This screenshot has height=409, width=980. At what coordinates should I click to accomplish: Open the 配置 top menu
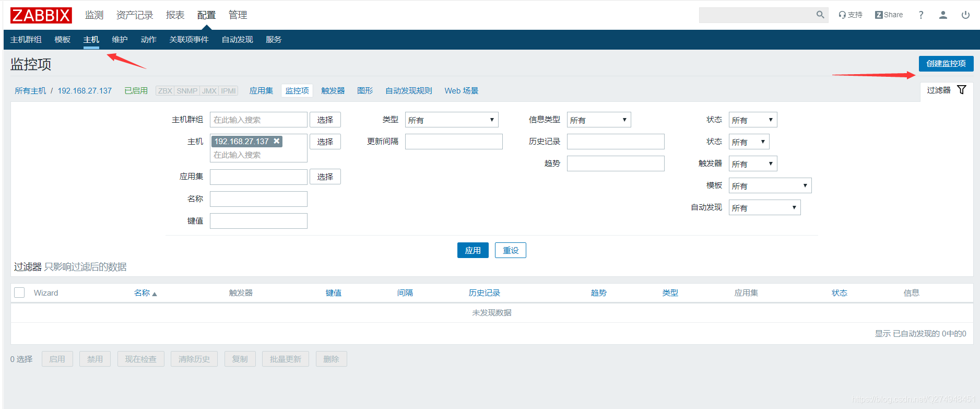click(206, 15)
